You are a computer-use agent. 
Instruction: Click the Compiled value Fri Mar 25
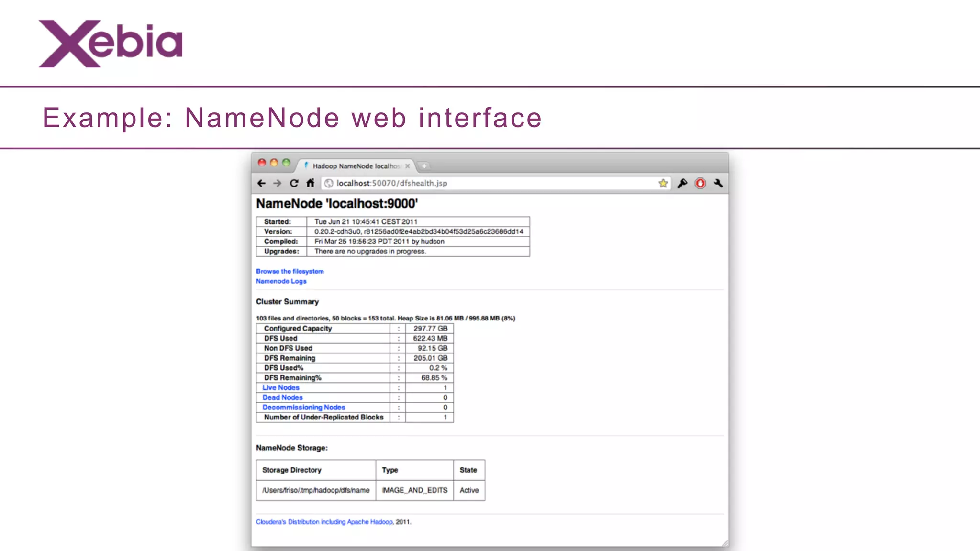[379, 242]
